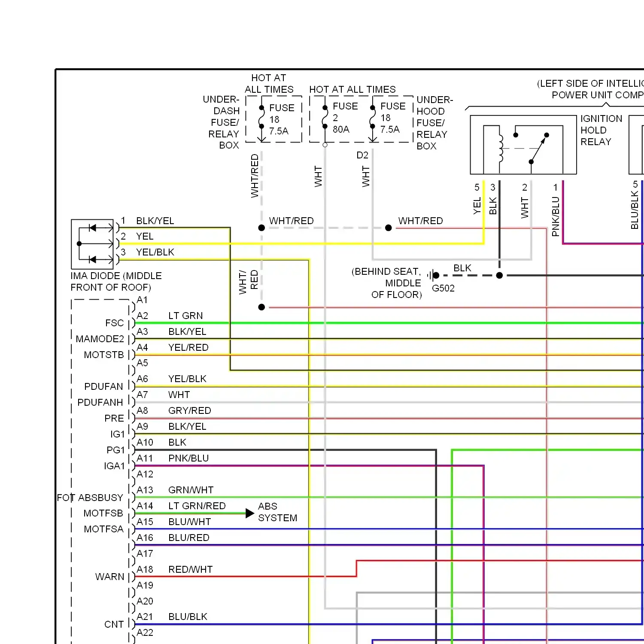Select the UNDER-DASH FUSE/RELAY BOX label

tap(221, 122)
